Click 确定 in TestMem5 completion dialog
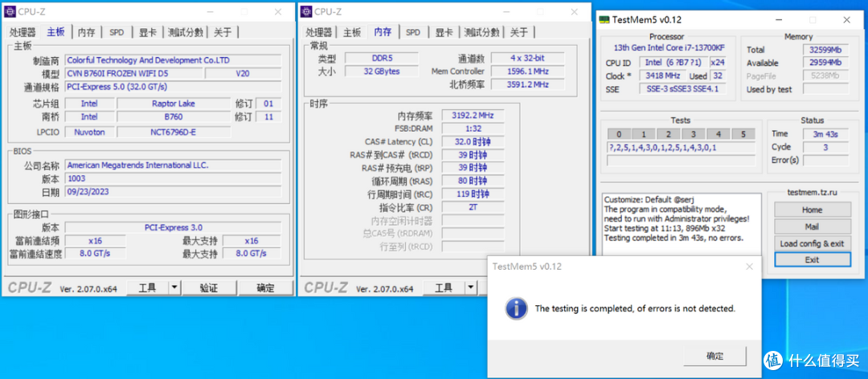868x379 pixels. point(714,356)
